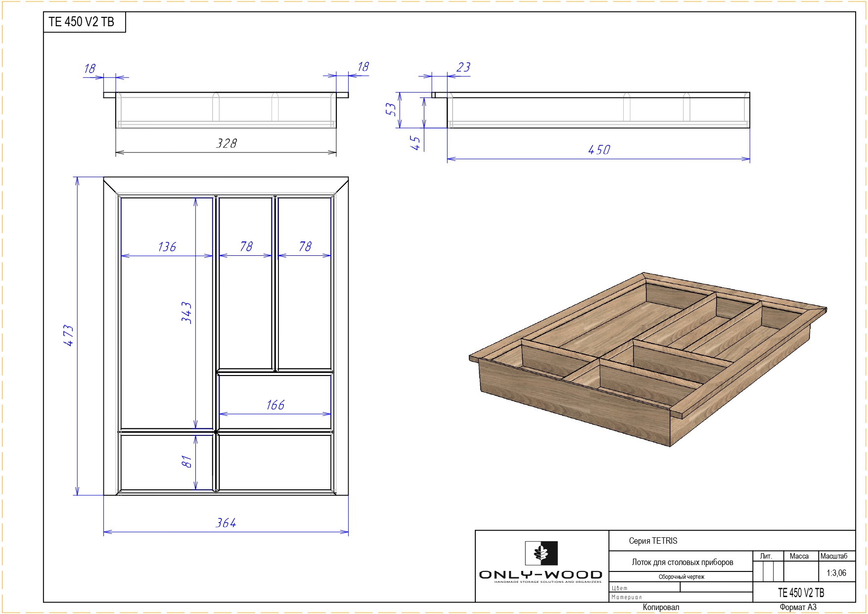Select the TE 450 V2 TB label in top-left corner box
The width and height of the screenshot is (868, 614).
point(82,22)
